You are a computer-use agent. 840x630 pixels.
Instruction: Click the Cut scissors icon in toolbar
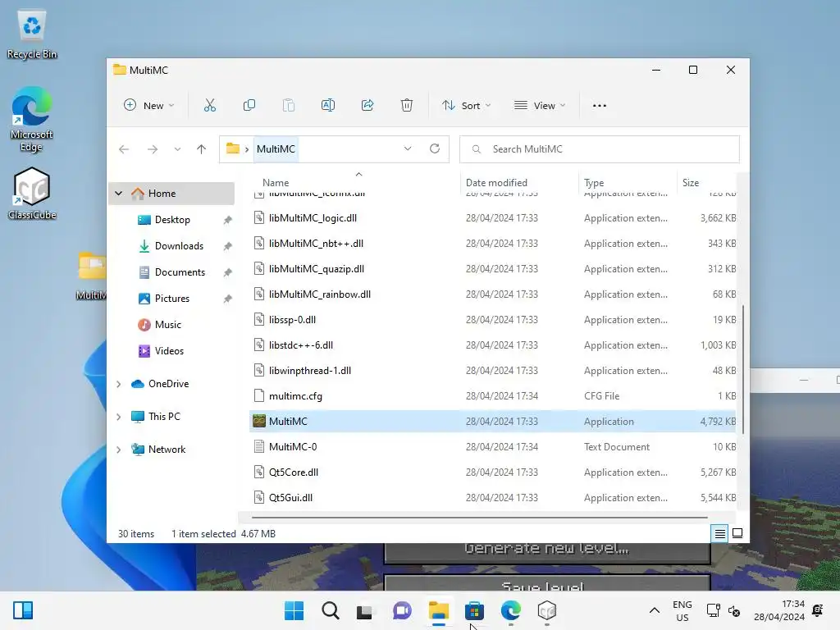[x=209, y=106]
